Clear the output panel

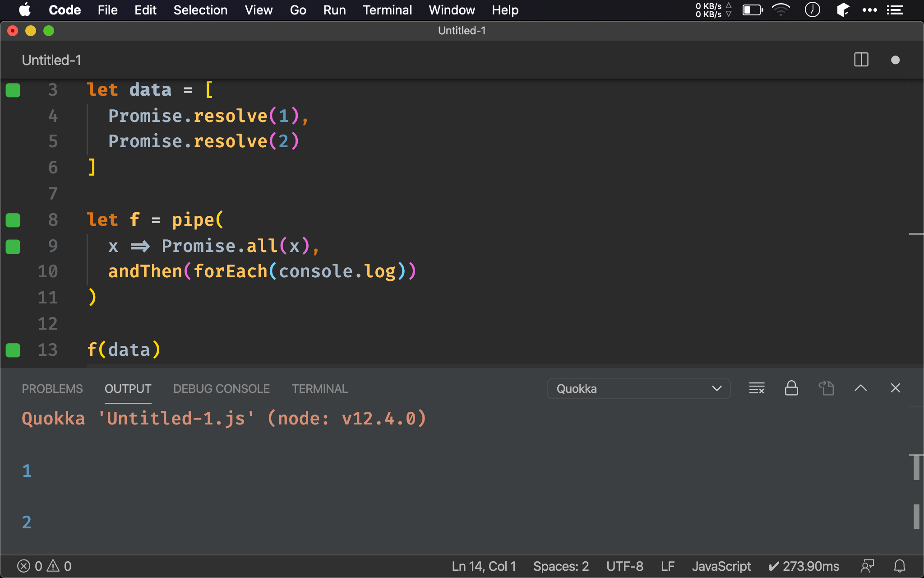[x=757, y=388]
